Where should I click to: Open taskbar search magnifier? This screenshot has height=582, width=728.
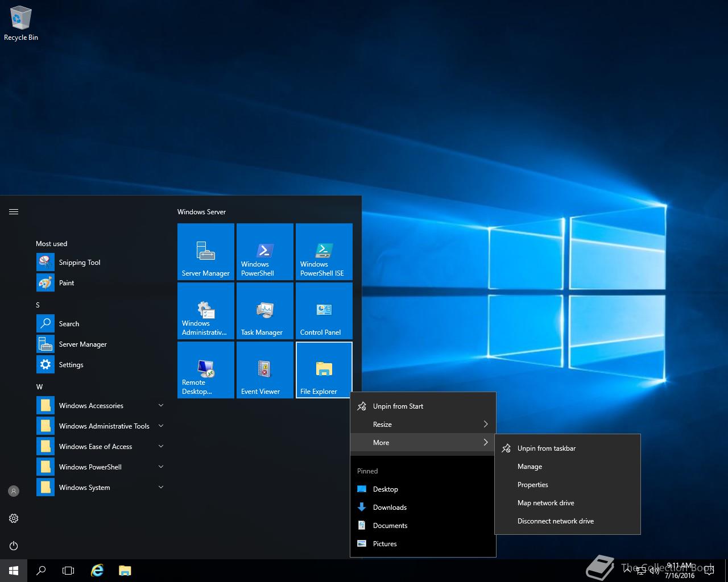coord(41,571)
